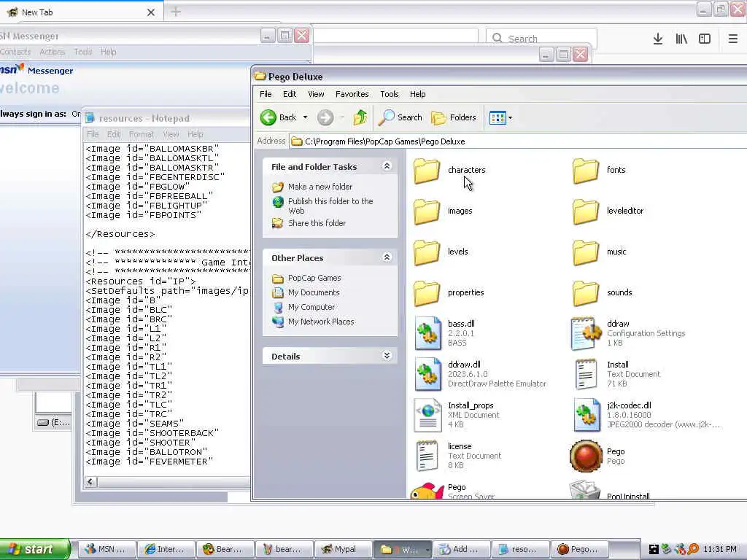
Task: Switch to the reso... Notepad taskbar button
Action: point(520,550)
